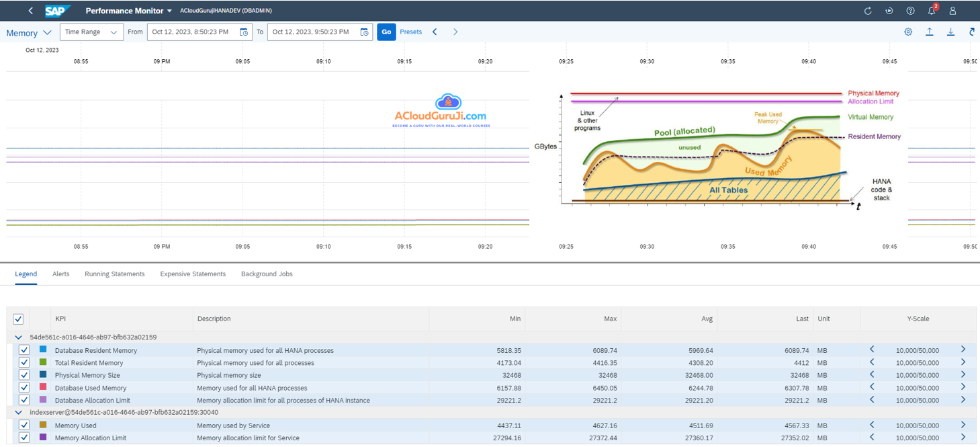Switch to the Expensive Statements tab
The height and width of the screenshot is (447, 980).
pyautogui.click(x=193, y=274)
